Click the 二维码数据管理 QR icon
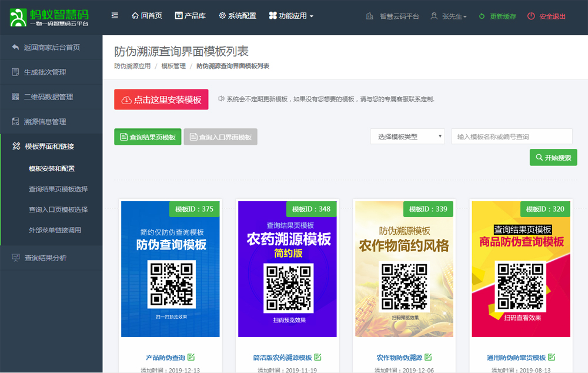 point(15,97)
